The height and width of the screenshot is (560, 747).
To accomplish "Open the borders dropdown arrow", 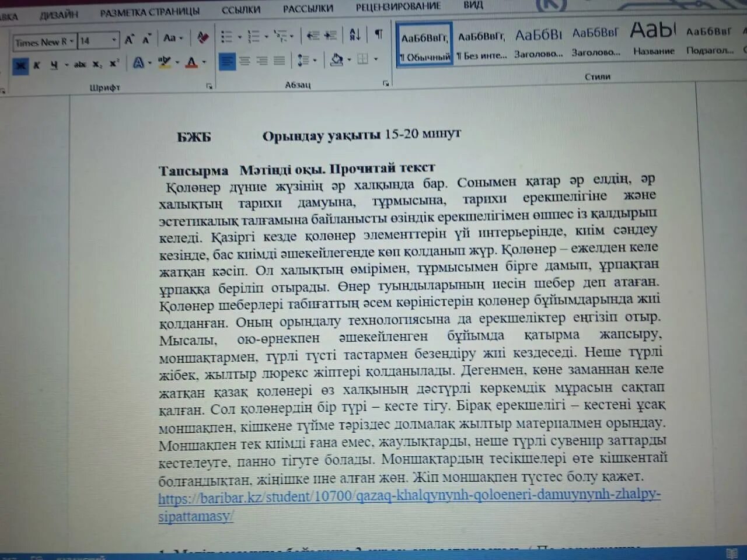I will click(376, 59).
